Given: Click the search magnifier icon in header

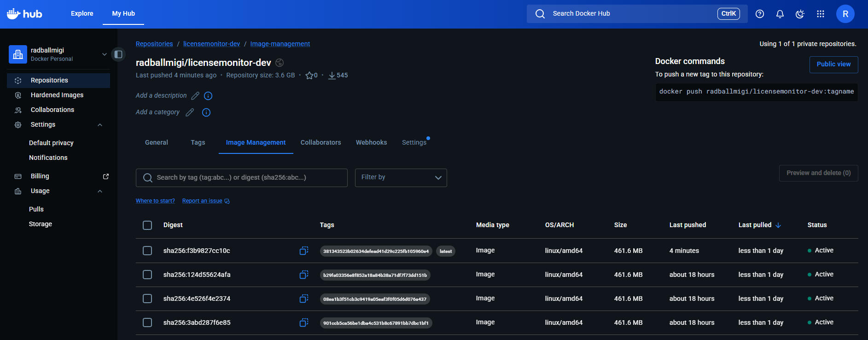Looking at the screenshot, I should point(540,14).
